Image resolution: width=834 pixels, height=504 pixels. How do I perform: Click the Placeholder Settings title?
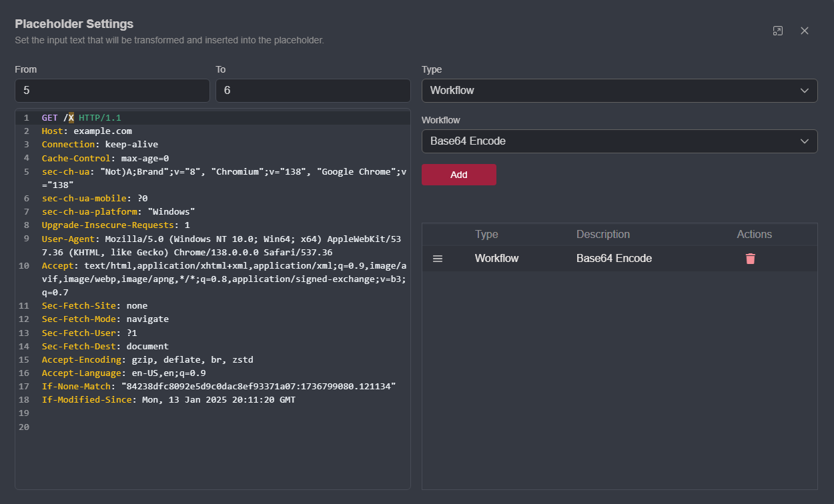click(74, 24)
